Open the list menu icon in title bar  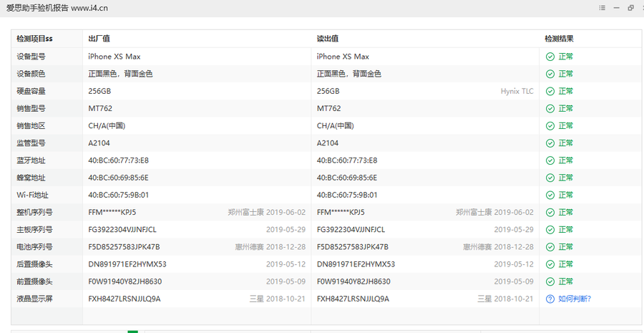[x=602, y=8]
